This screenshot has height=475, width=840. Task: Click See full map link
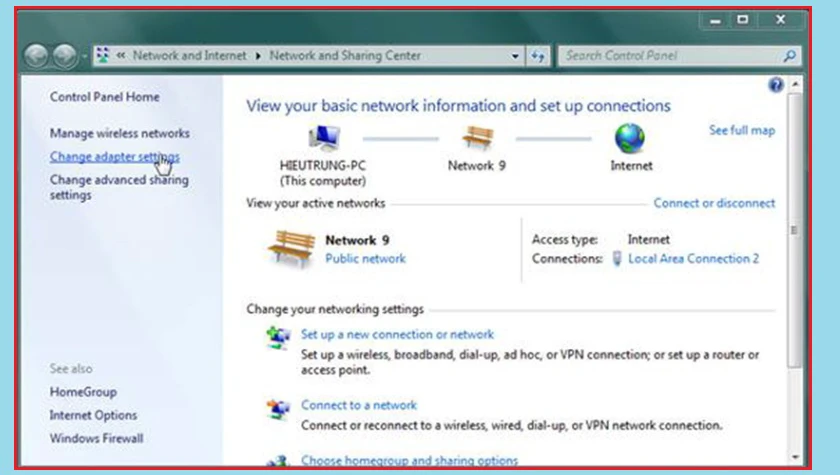tap(742, 130)
